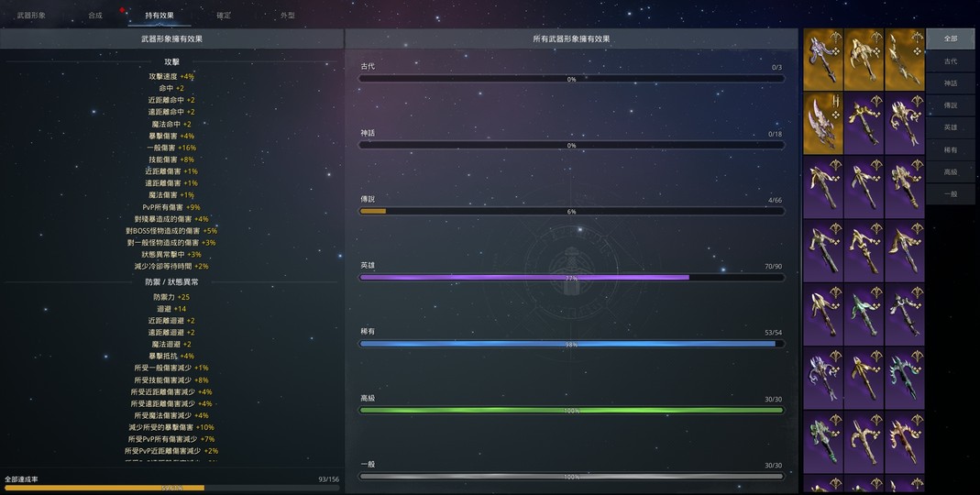This screenshot has height=495, width=980.
Task: Click the blue 稀有 progress bar
Action: 571,344
